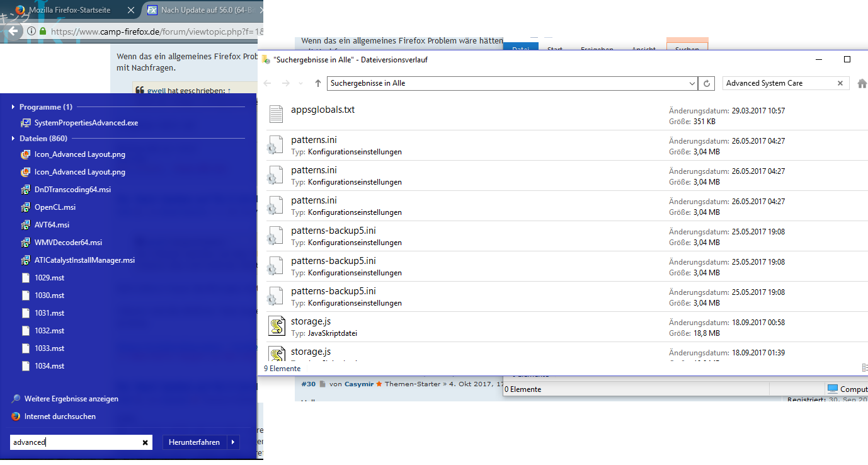
Task: Open the address bar dropdown for 'Suchergebnisse in Alle'
Action: click(690, 83)
